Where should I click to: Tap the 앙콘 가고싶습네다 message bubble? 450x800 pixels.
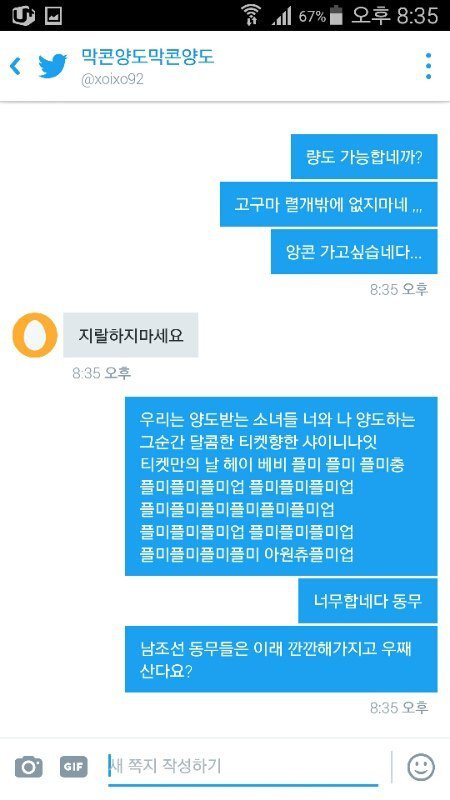354,252
